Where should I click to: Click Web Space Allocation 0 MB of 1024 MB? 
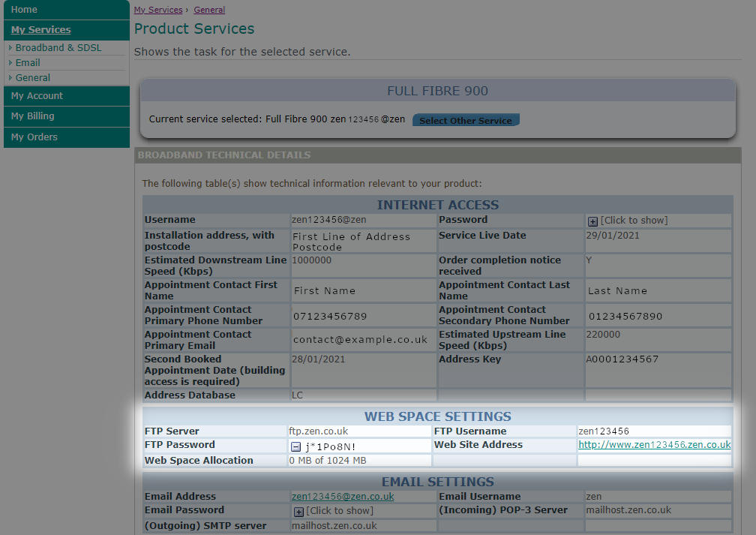pyautogui.click(x=327, y=461)
